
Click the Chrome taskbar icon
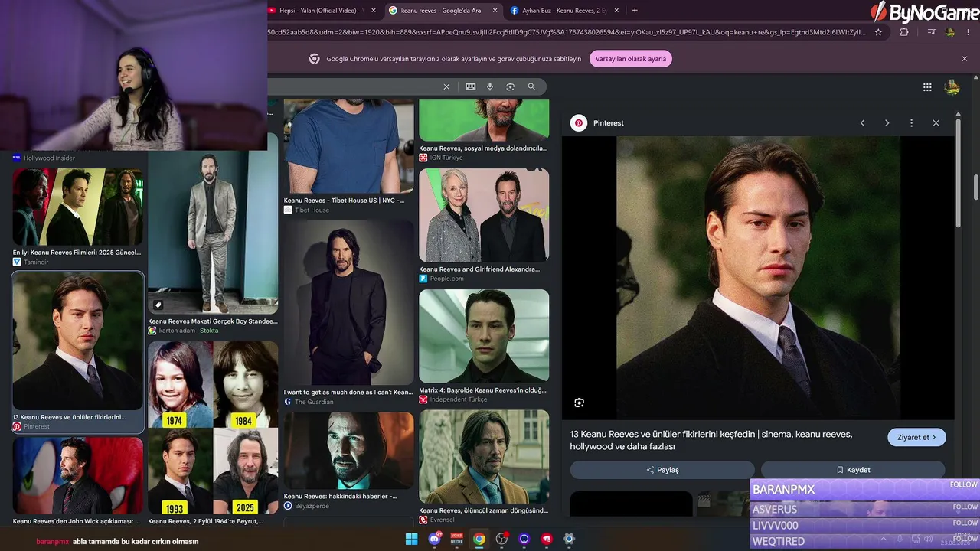(479, 539)
